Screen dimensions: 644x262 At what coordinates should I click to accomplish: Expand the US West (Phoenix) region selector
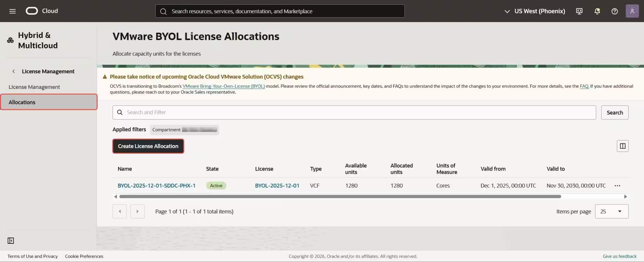click(535, 11)
